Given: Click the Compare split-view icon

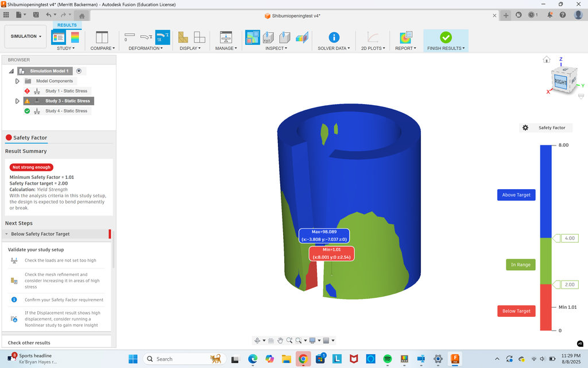Looking at the screenshot, I should tap(102, 37).
